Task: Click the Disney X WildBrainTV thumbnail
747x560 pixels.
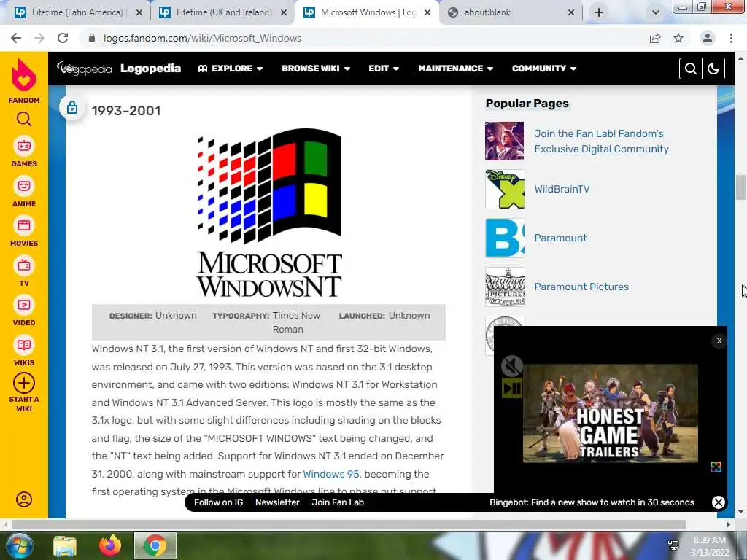Action: pyautogui.click(x=505, y=189)
